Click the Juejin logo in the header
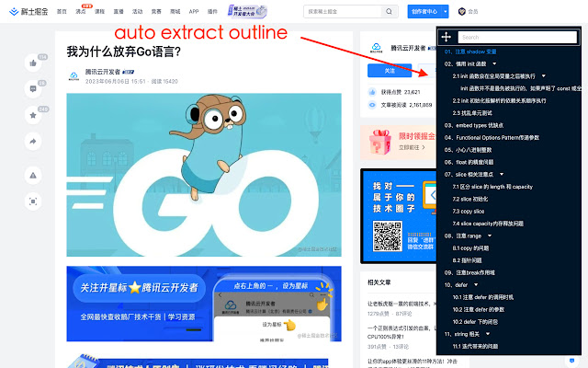 click(x=28, y=12)
